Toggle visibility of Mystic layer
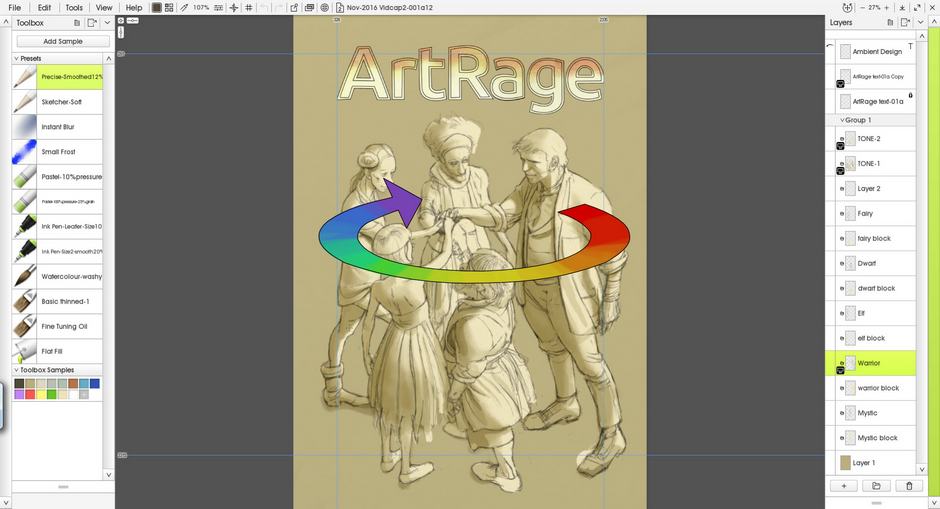This screenshot has height=509, width=940. click(x=842, y=413)
